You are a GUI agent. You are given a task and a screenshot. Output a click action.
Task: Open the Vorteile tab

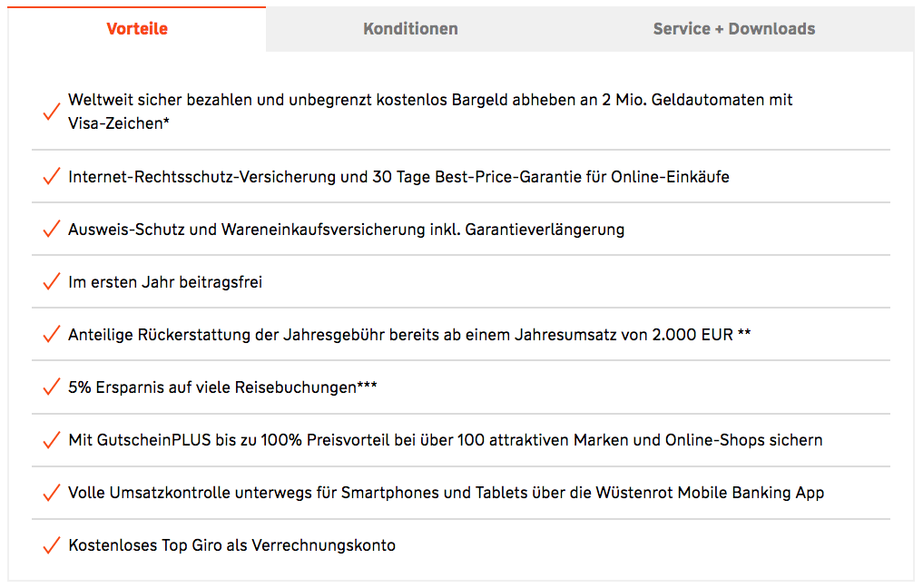[x=137, y=29]
